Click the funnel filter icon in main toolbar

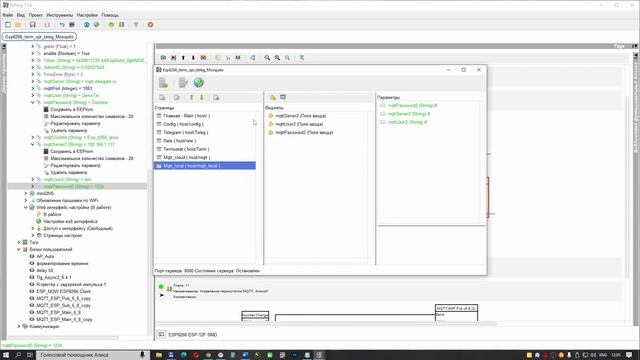click(x=136, y=25)
